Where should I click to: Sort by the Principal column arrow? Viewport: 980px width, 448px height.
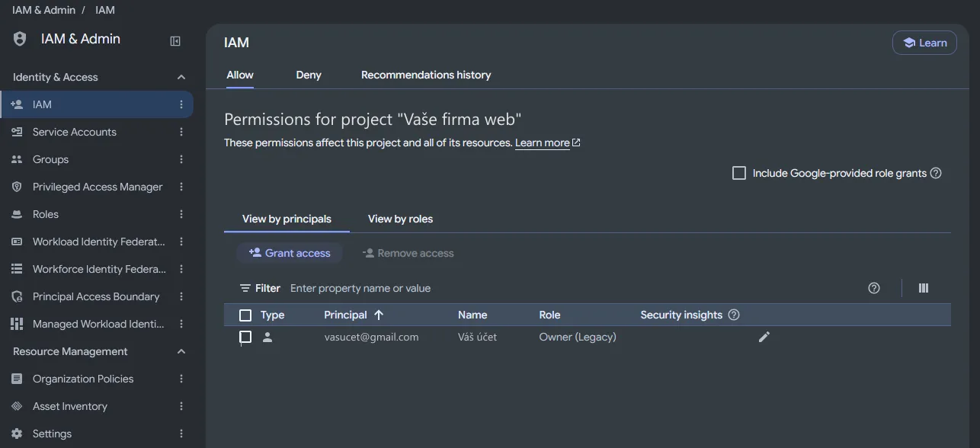pos(379,315)
